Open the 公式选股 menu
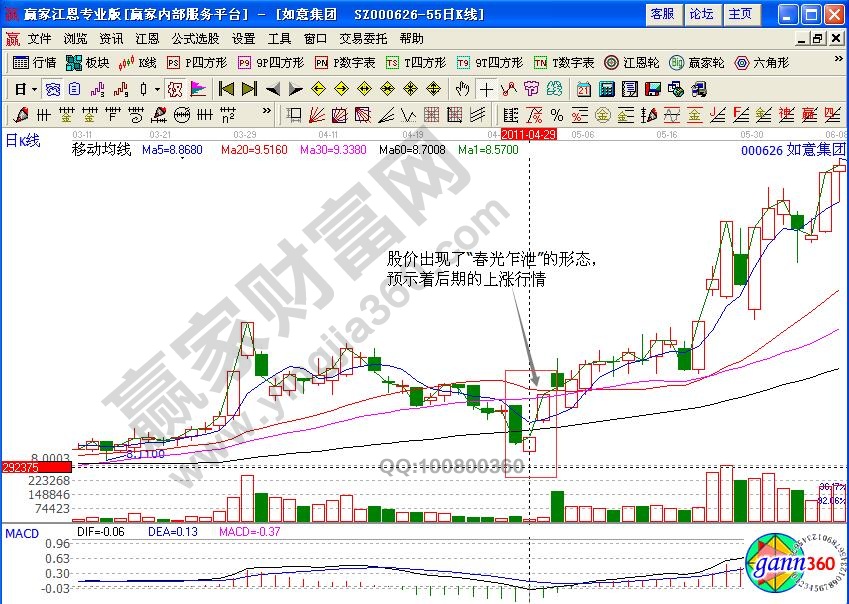Screen dimensions: 849x604 tap(195, 38)
